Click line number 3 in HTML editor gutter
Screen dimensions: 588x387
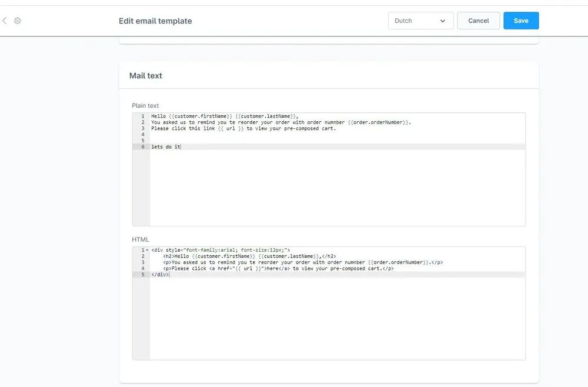tap(142, 262)
